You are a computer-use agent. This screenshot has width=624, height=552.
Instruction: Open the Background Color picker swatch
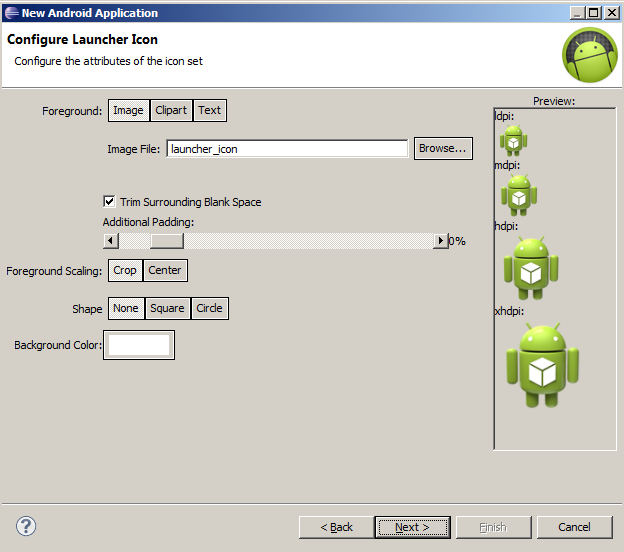(x=139, y=345)
